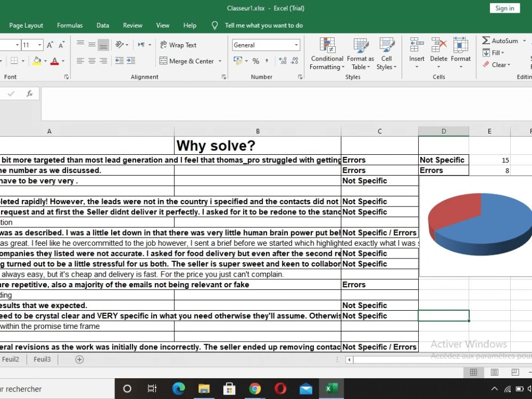
Task: Switch to the Feuil2 sheet tab
Action: click(x=11, y=359)
